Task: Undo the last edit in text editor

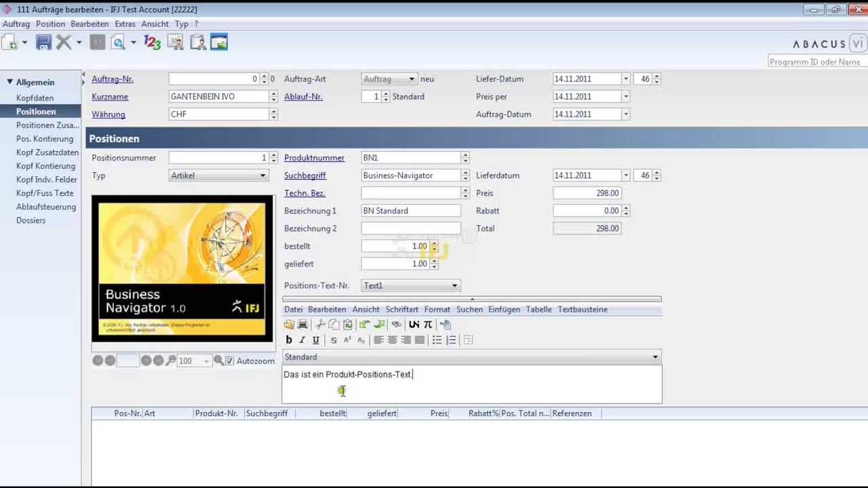Action: click(365, 325)
